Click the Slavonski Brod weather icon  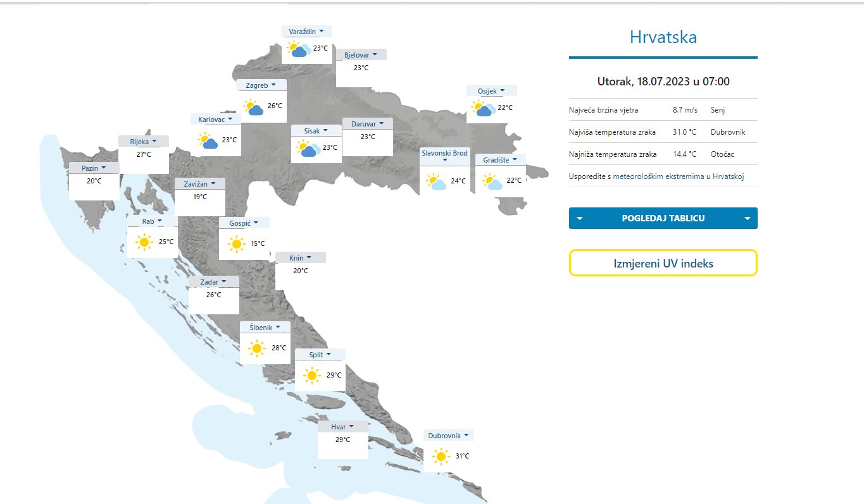click(x=435, y=181)
